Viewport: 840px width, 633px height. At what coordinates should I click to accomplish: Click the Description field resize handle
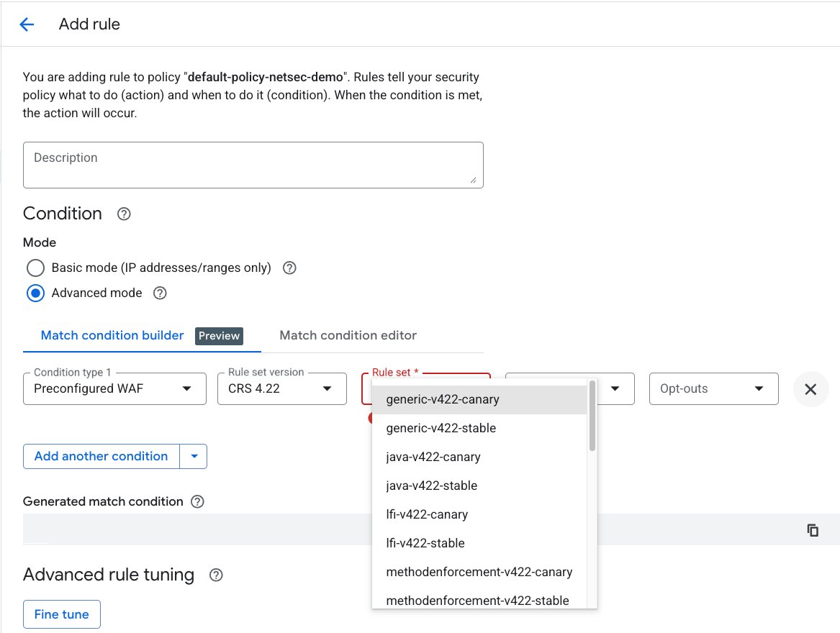(x=473, y=181)
